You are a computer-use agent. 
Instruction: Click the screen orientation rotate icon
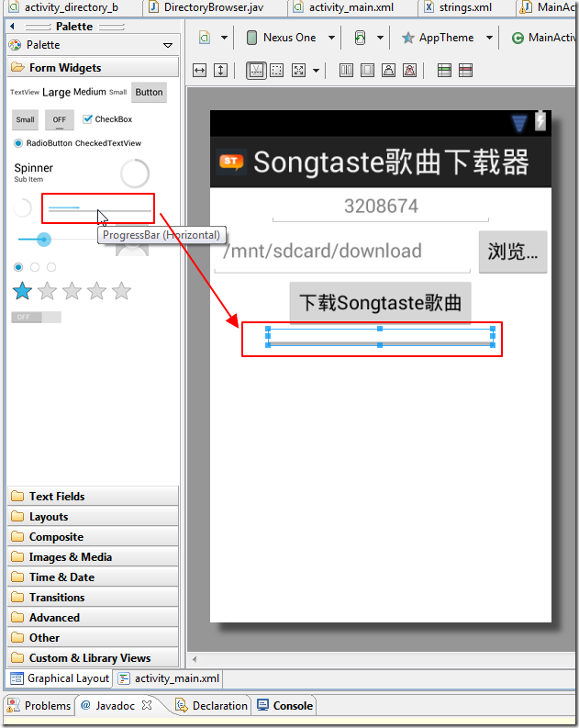point(360,38)
